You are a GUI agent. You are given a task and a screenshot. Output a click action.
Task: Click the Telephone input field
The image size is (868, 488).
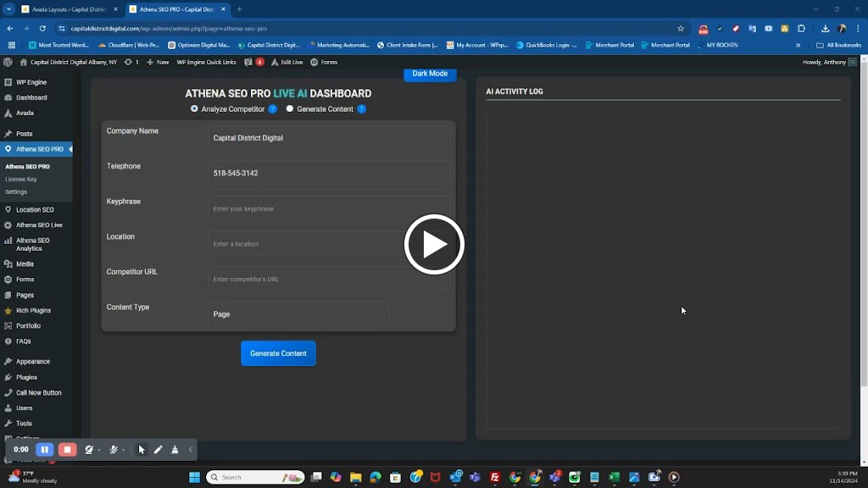330,173
